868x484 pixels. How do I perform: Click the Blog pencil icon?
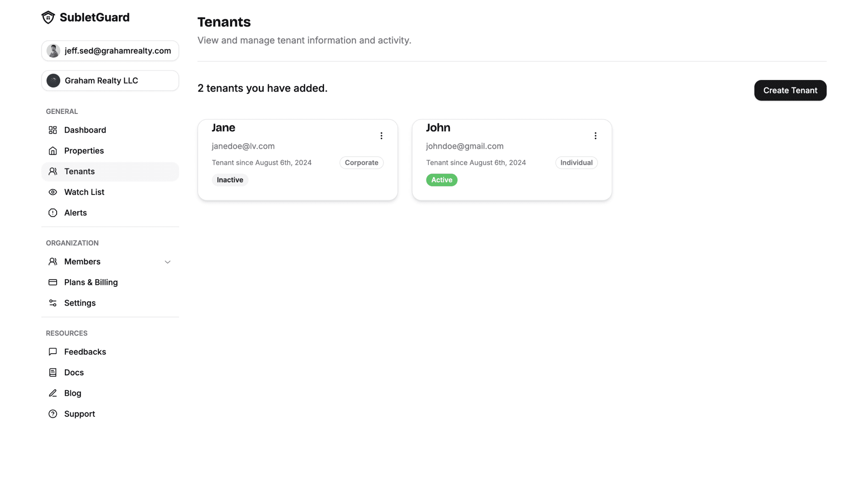53,393
